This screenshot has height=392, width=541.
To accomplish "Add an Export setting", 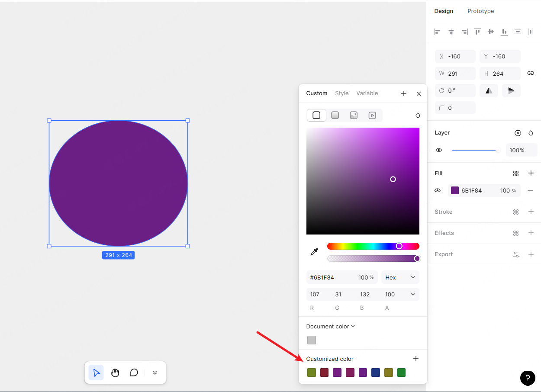I will click(x=531, y=254).
